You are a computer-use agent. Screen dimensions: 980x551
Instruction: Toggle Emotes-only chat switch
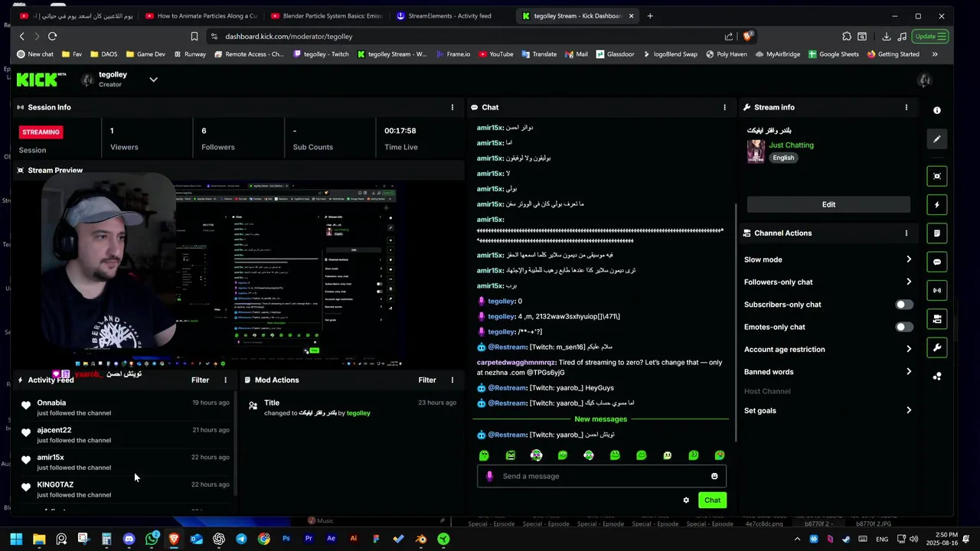(x=904, y=327)
